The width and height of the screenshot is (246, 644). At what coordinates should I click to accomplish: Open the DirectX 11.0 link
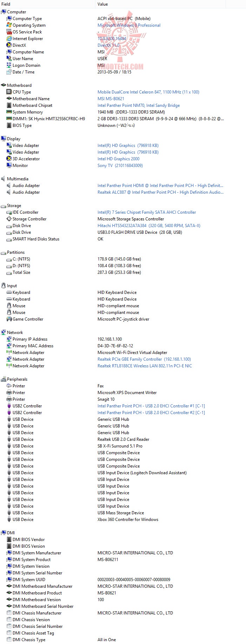tap(108, 45)
